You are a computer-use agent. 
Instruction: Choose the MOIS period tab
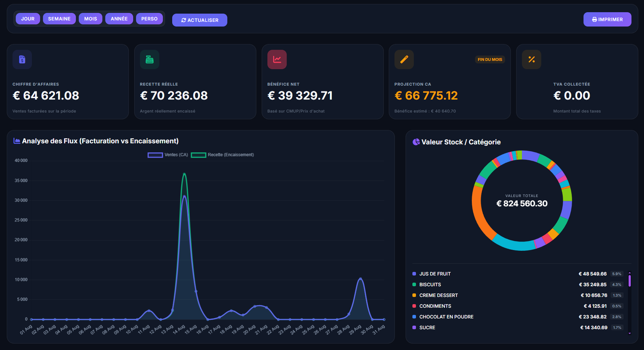click(x=91, y=19)
